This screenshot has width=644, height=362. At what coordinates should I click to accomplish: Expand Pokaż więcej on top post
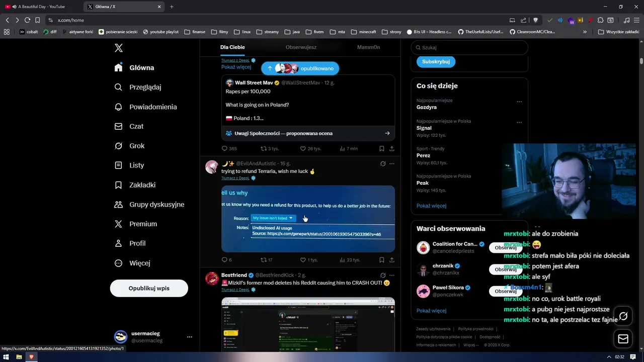(236, 67)
